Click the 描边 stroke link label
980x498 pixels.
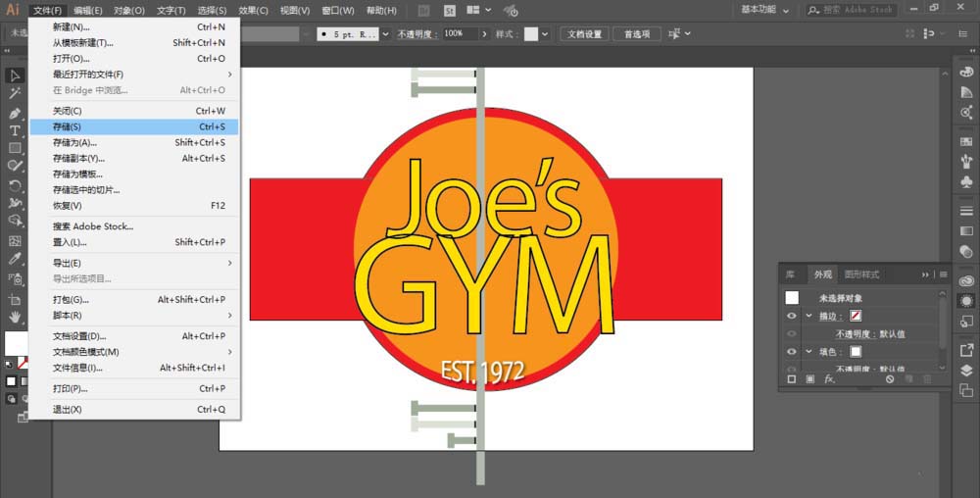[829, 317]
